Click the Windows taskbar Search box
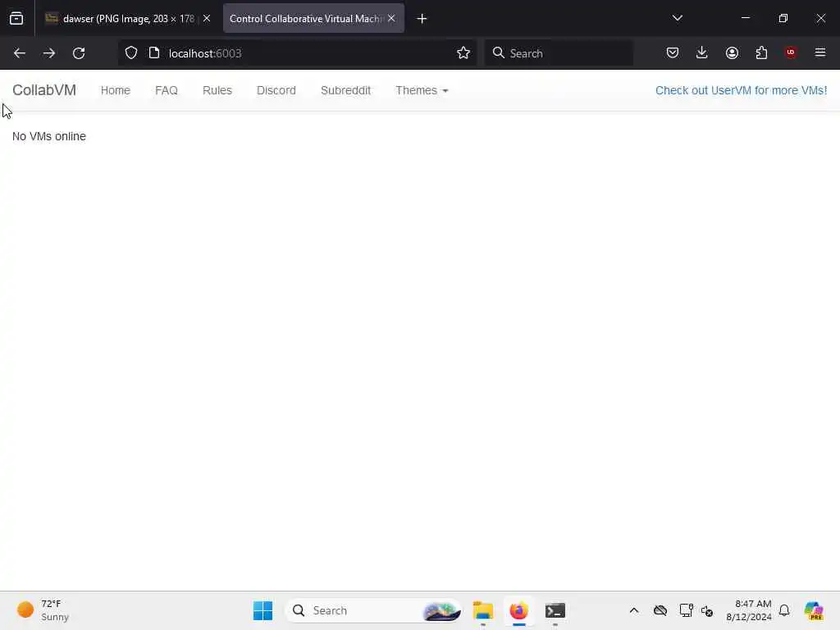The image size is (840, 630). click(x=373, y=610)
